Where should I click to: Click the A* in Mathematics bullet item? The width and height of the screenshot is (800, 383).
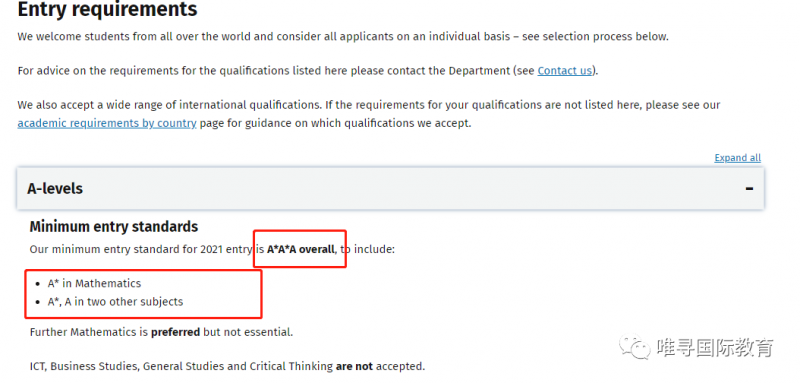point(94,284)
